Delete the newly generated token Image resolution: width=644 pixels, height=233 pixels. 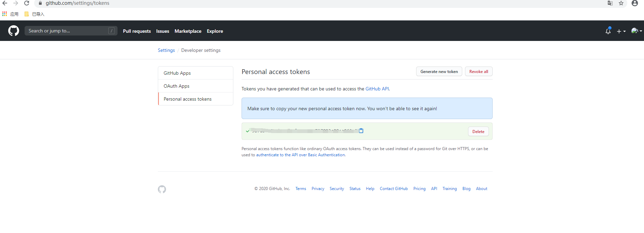click(478, 131)
